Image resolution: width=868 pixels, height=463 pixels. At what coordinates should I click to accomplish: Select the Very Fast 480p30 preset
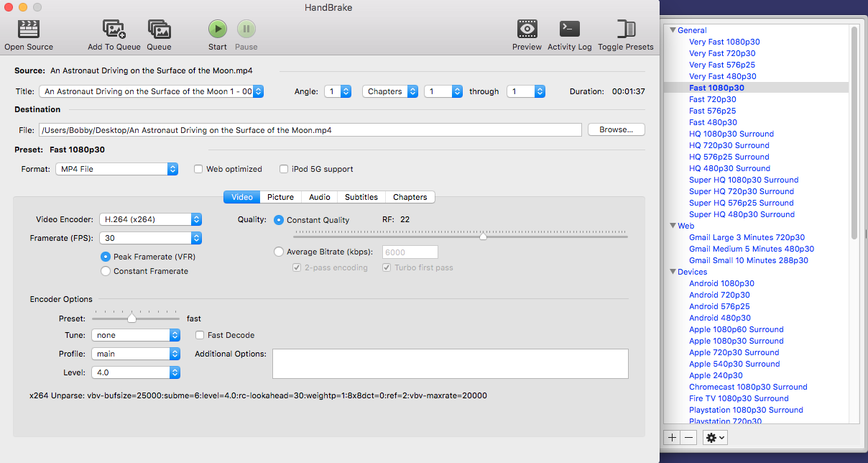[722, 76]
